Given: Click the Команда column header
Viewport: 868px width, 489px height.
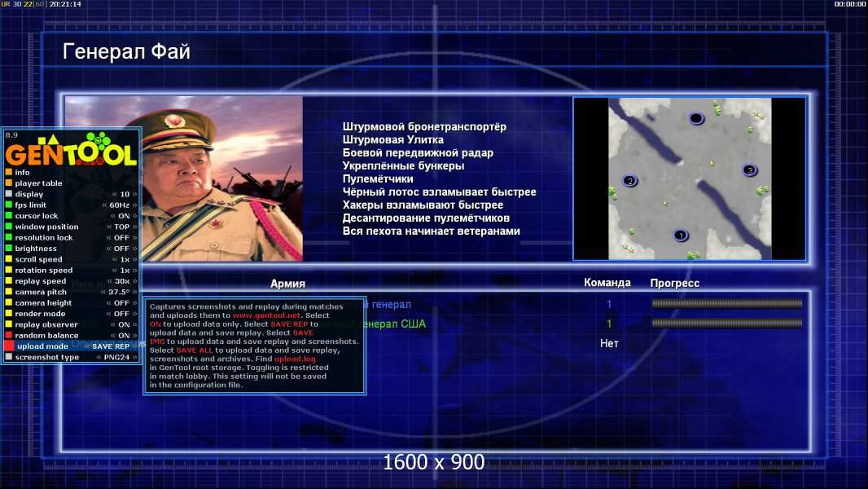Looking at the screenshot, I should click(x=607, y=283).
